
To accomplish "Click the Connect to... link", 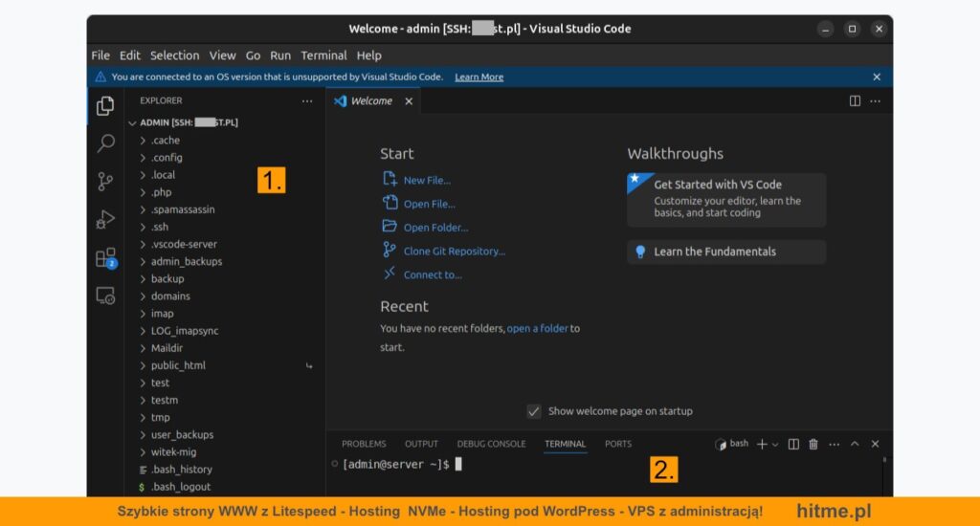I will click(433, 274).
